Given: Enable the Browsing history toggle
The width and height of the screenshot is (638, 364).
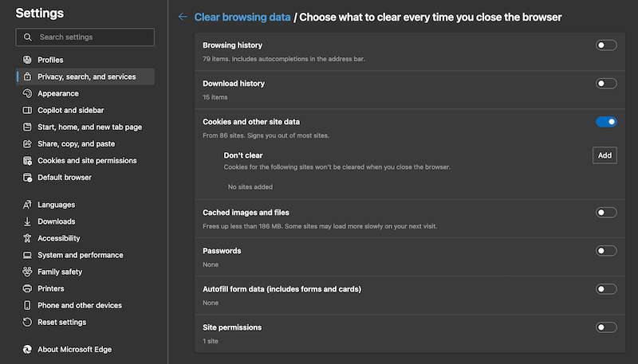Looking at the screenshot, I should coord(606,45).
